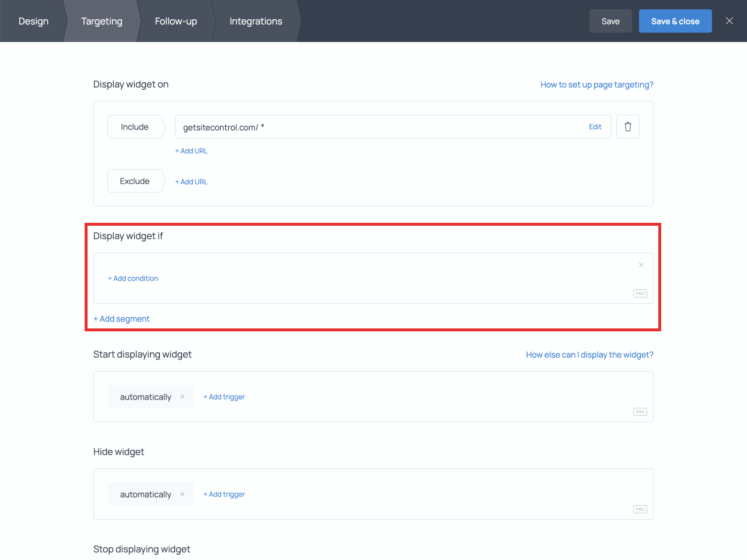Close the widget editor

(729, 20)
